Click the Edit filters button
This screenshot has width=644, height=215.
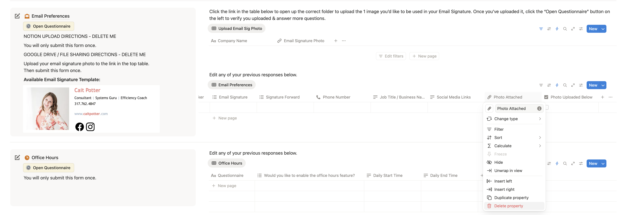[391, 56]
